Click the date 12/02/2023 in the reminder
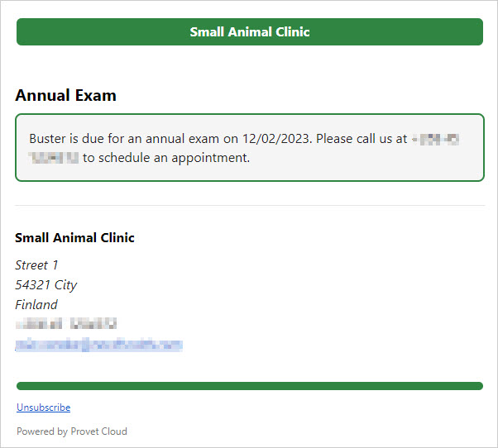 click(275, 139)
